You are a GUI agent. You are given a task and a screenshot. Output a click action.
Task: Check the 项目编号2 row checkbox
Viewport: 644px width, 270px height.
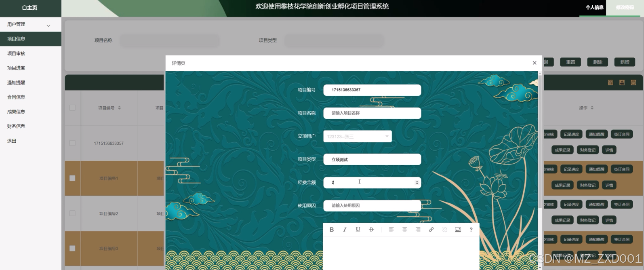(72, 213)
